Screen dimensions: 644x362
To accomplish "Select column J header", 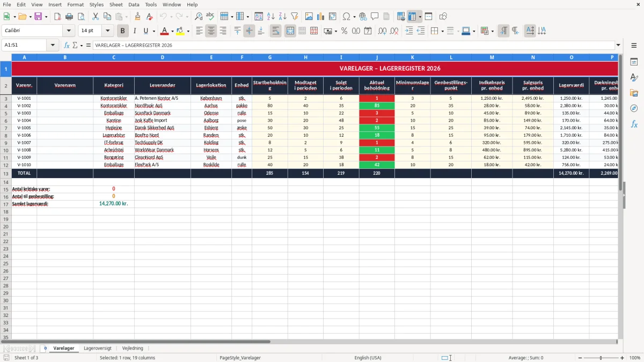I will [377, 57].
